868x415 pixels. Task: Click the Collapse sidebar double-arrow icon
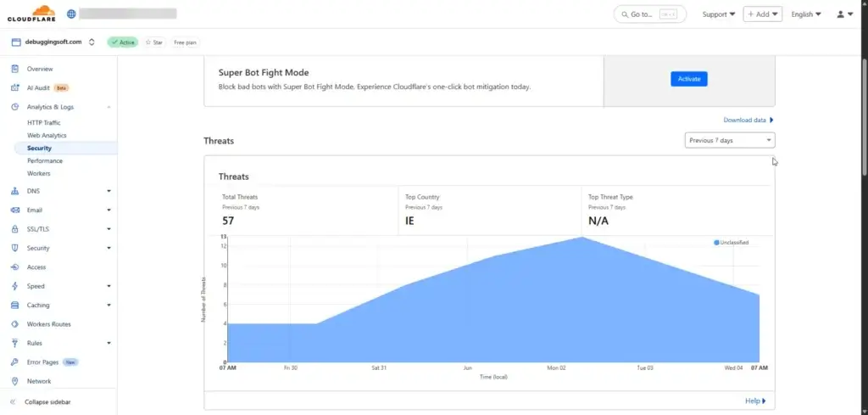pos(13,401)
